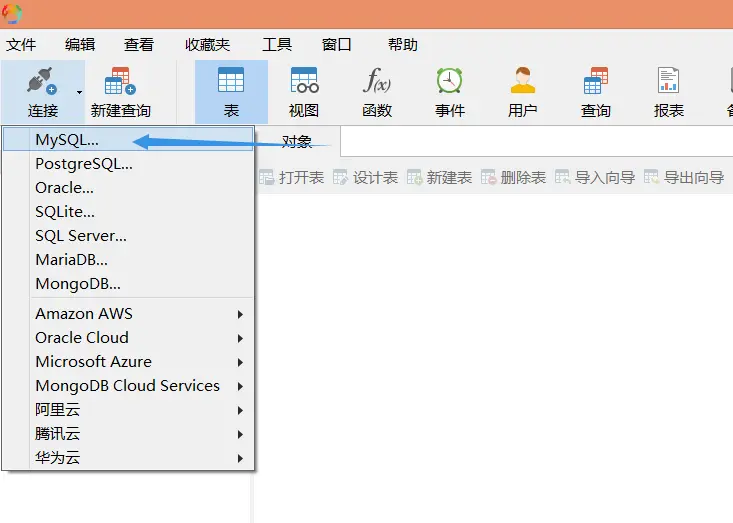This screenshot has height=523, width=733.
Task: Open the 收藏夹 (Favorites) menu
Action: (x=208, y=45)
